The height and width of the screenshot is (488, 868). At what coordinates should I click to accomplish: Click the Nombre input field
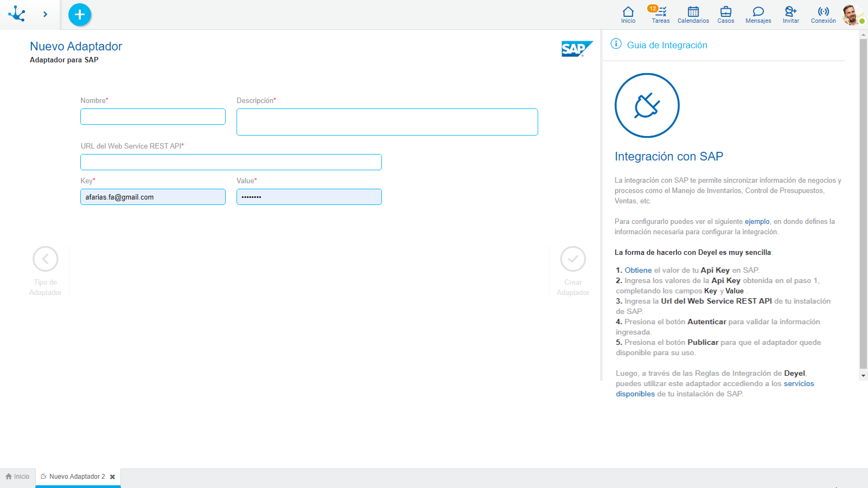coord(153,117)
